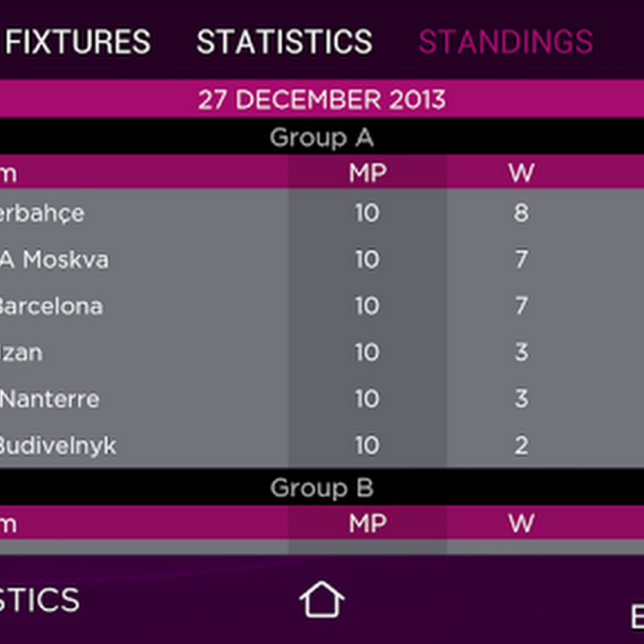Tap the W column header under Group B
Image resolution: width=644 pixels, height=644 pixels.
[521, 524]
